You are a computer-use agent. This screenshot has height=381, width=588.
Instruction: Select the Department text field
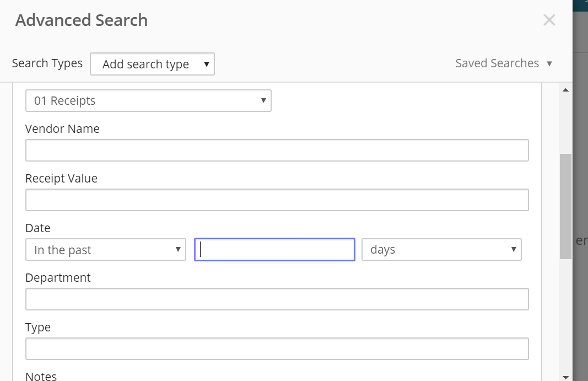[277, 299]
